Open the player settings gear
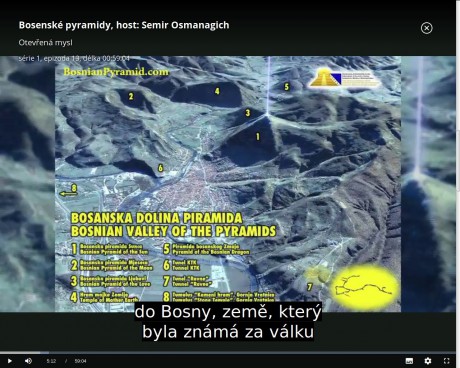This screenshot has width=460, height=368. click(428, 361)
